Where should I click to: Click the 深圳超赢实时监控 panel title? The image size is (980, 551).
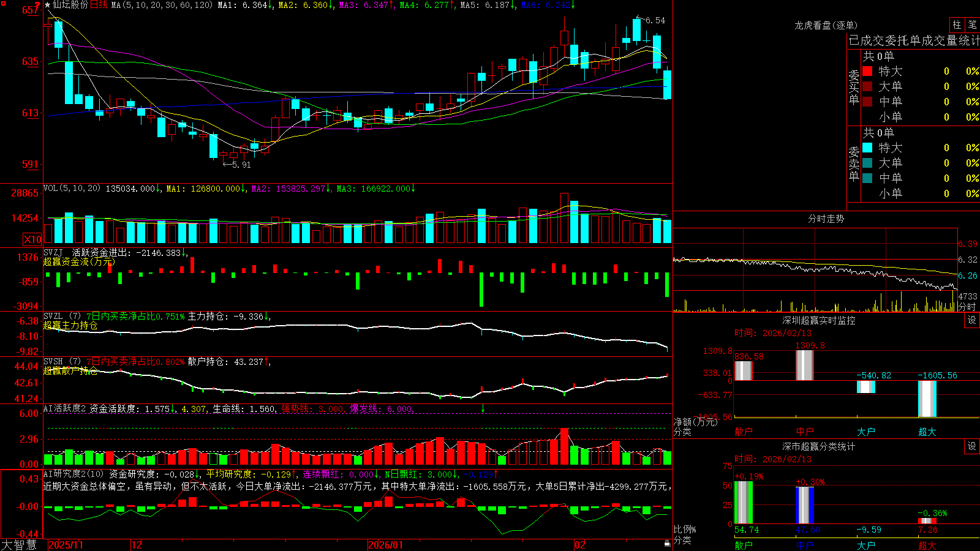pyautogui.click(x=819, y=320)
